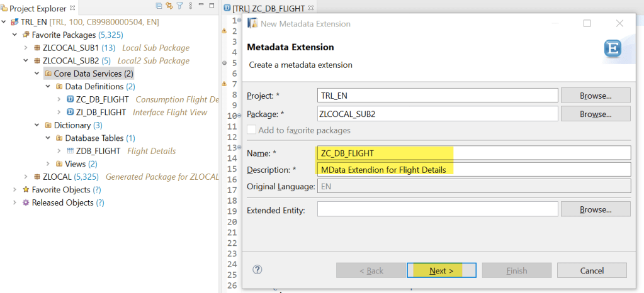
Task: Click the ZDB_FLIGHT database table icon
Action: click(70, 151)
